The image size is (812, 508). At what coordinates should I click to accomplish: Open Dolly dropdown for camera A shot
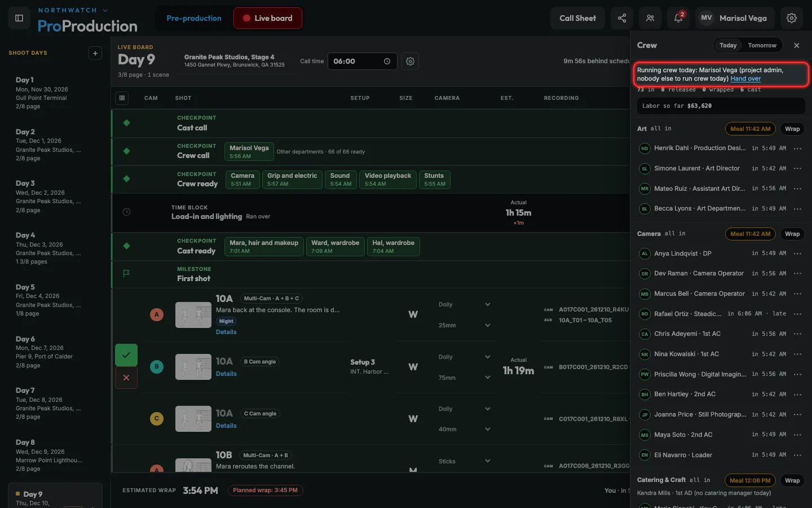[464, 304]
